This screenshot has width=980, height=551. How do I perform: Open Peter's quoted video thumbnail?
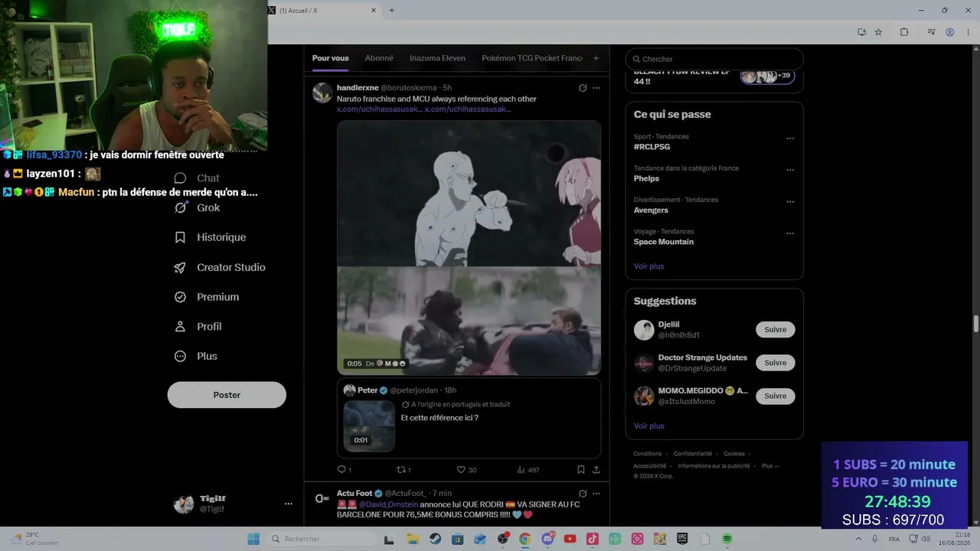[369, 425]
